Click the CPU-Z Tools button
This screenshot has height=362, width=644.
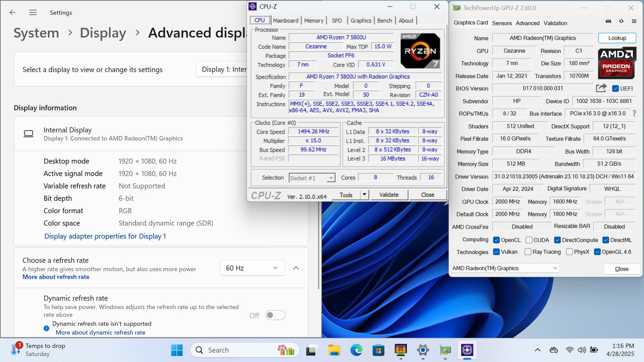346,195
